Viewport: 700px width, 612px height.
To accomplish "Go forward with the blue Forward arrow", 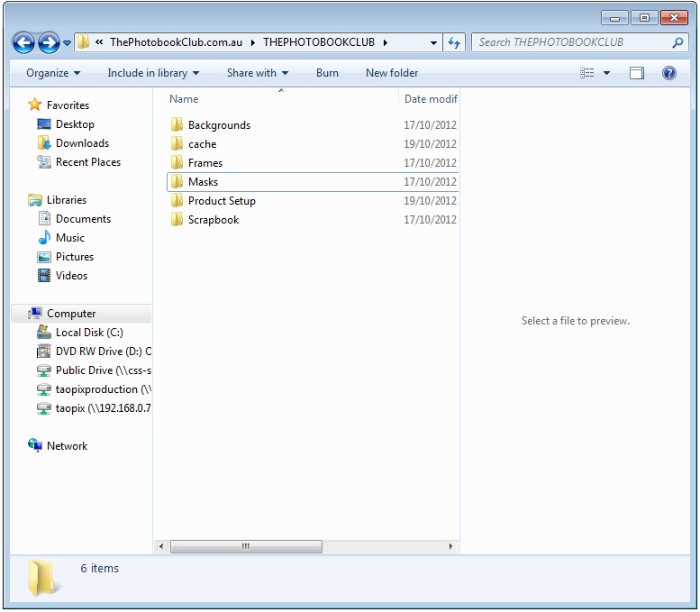I will click(x=49, y=43).
